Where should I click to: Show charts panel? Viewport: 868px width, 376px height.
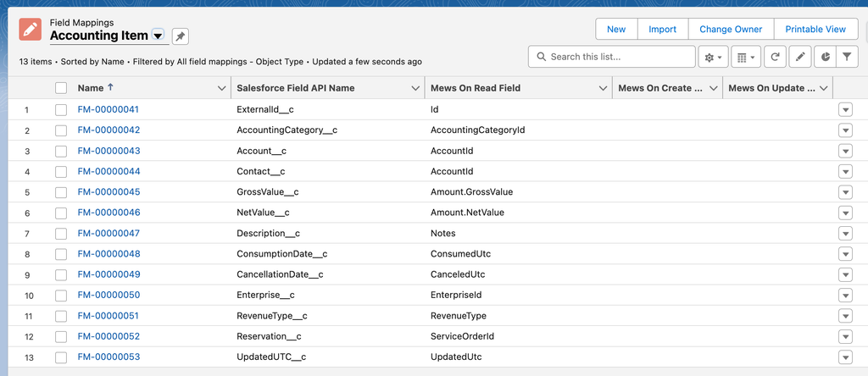tap(826, 57)
